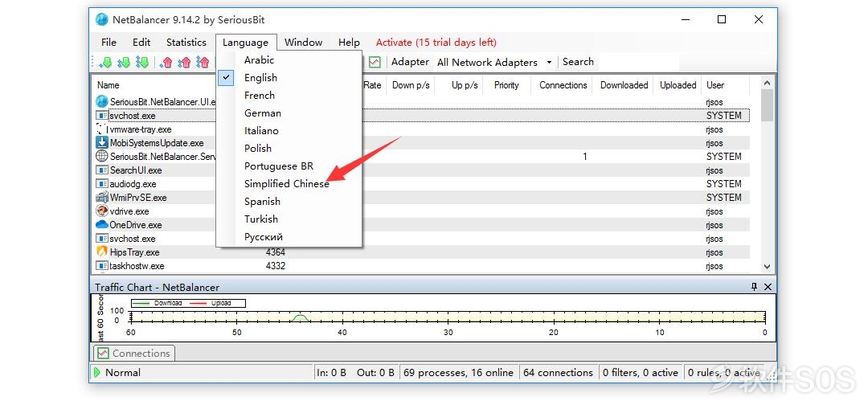Set high download priority, triple green arrow icon
The image size is (868, 401).
pos(141,63)
